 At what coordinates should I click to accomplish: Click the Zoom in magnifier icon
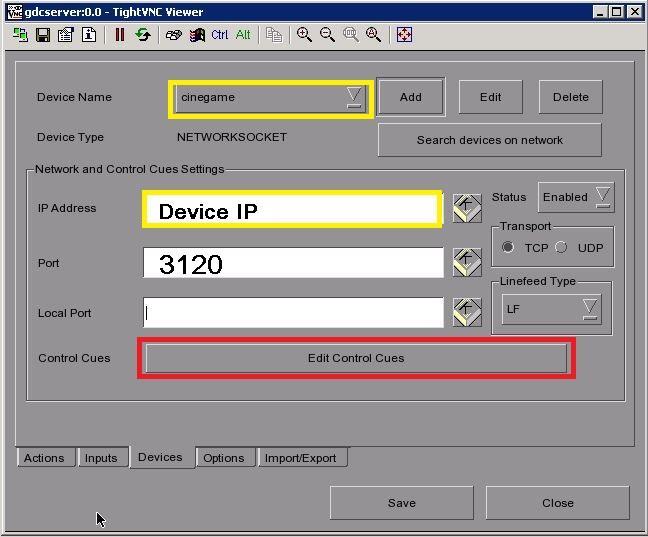304,35
